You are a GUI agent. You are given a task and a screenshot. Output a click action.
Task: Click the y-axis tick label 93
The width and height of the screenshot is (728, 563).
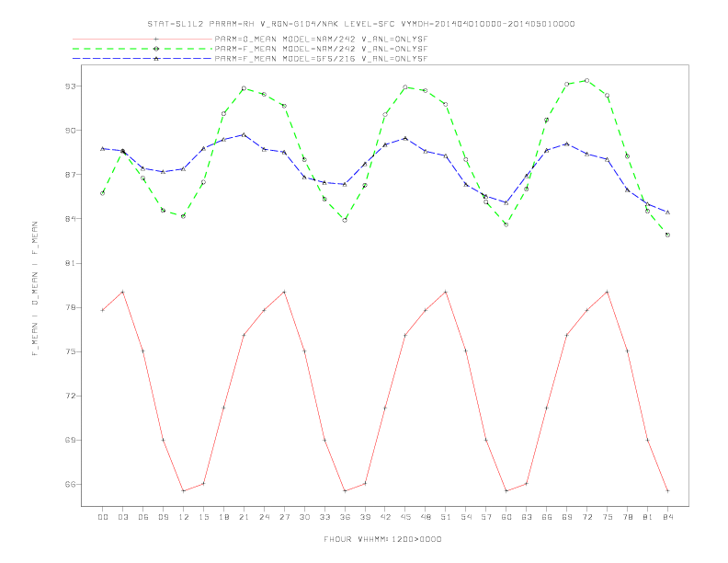[x=70, y=86]
